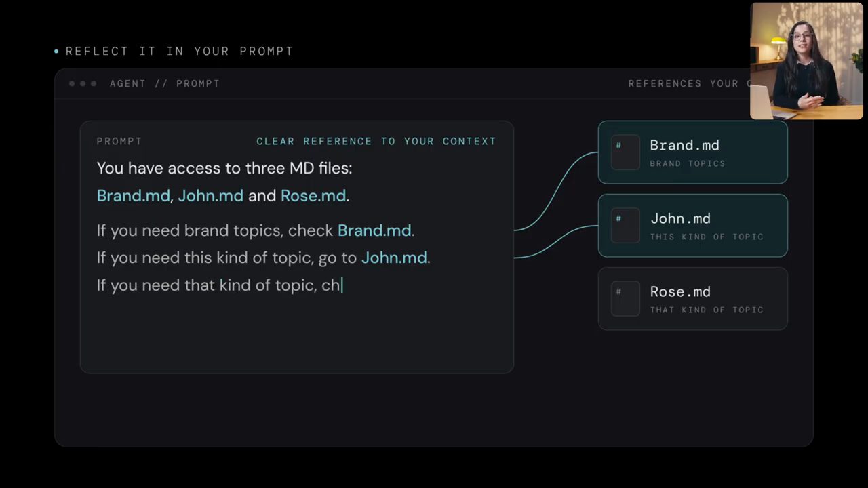This screenshot has height=488, width=868.
Task: Click the 'REFLECT IT IN YOUR PROMPT' heading
Action: [180, 51]
